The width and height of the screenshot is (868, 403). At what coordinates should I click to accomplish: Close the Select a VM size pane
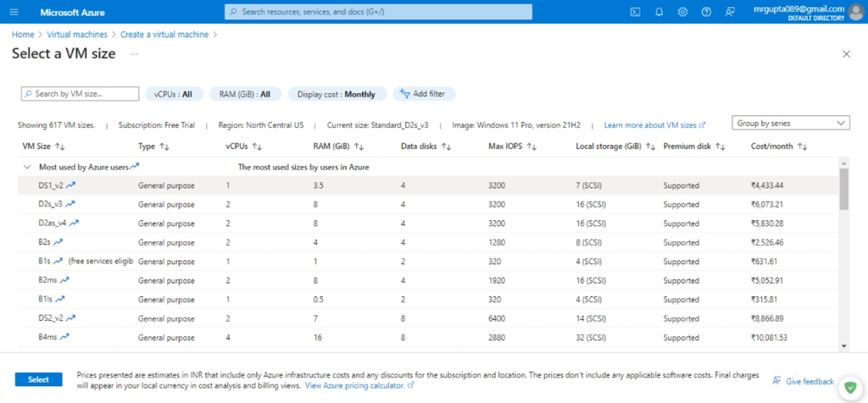click(x=845, y=54)
